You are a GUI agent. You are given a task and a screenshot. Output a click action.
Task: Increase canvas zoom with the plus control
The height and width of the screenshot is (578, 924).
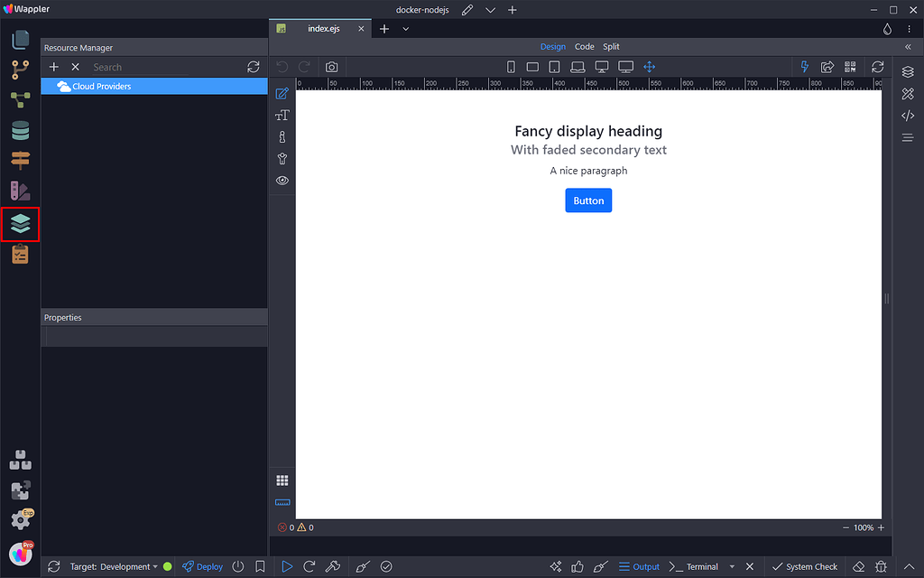pos(880,527)
